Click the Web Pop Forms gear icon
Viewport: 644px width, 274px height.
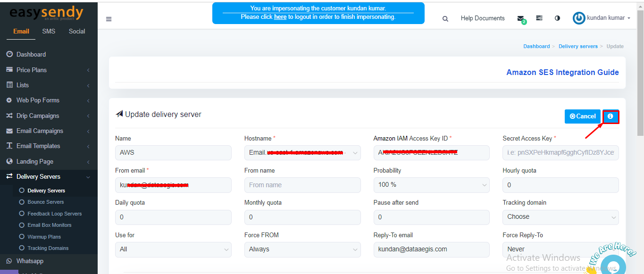tap(9, 100)
